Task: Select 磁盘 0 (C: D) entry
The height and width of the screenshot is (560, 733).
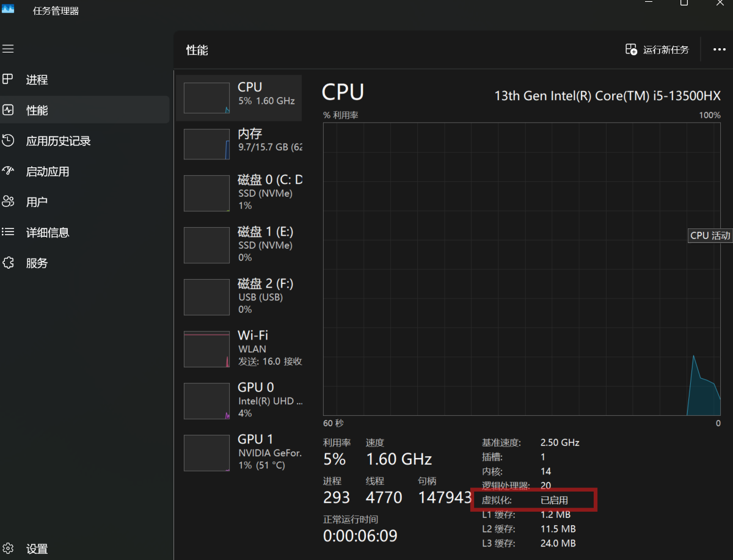Action: click(239, 192)
